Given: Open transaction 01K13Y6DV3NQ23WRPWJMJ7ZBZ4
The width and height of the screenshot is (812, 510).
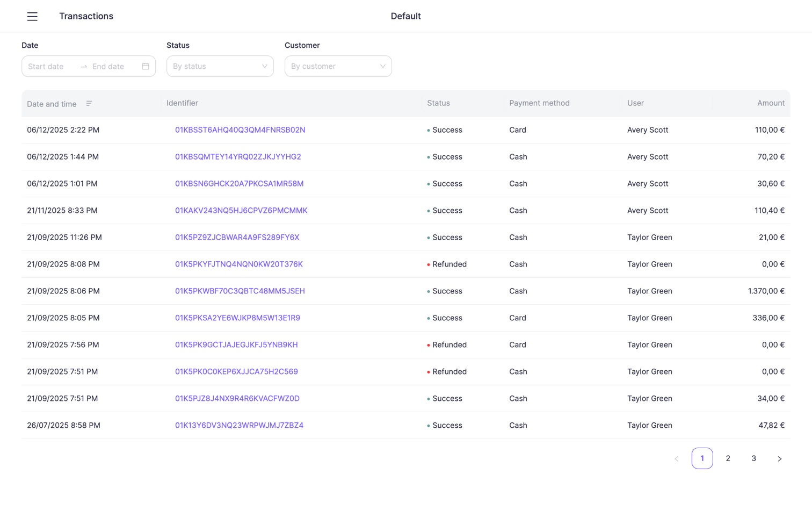Looking at the screenshot, I should [x=238, y=425].
